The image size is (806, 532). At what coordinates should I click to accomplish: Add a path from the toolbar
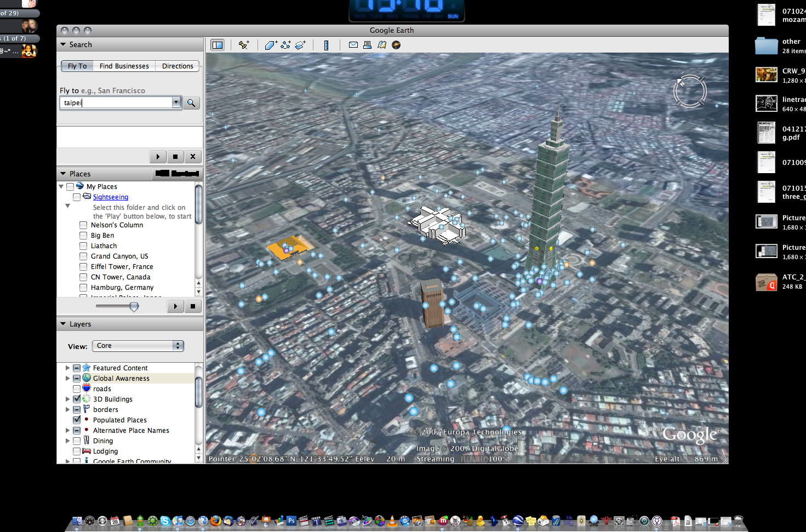point(285,45)
